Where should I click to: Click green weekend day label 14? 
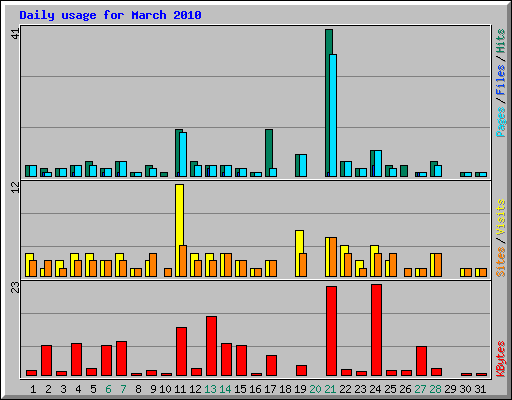tap(225, 389)
